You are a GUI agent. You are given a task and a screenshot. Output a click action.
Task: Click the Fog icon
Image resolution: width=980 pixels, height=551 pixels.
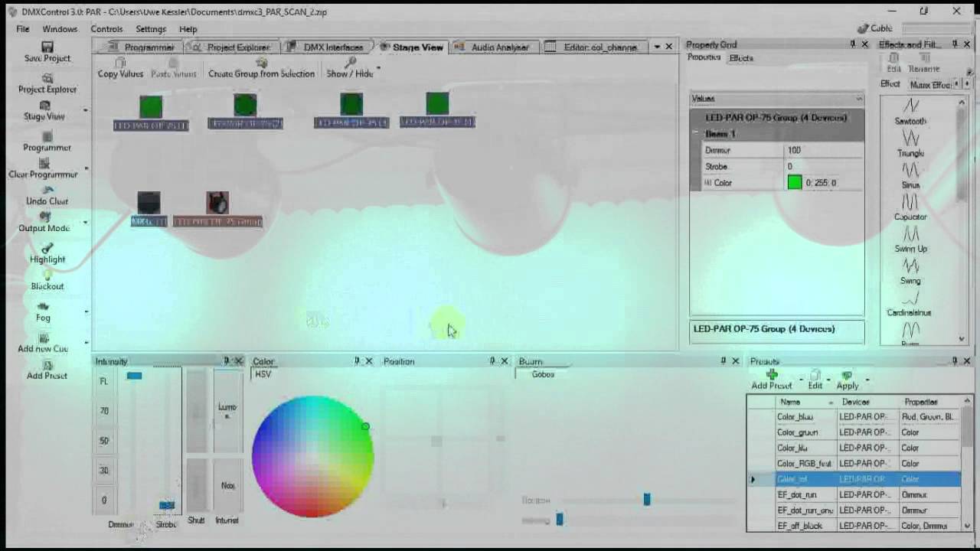pos(44,307)
